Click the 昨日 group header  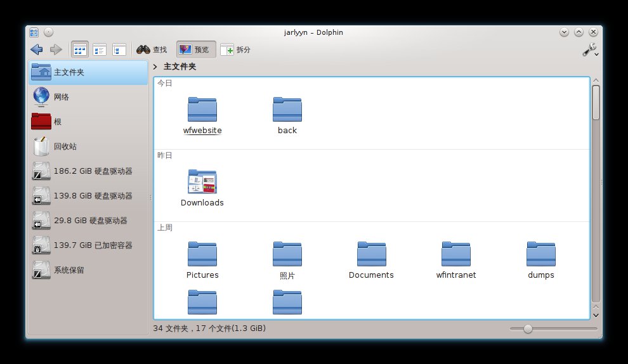(164, 155)
